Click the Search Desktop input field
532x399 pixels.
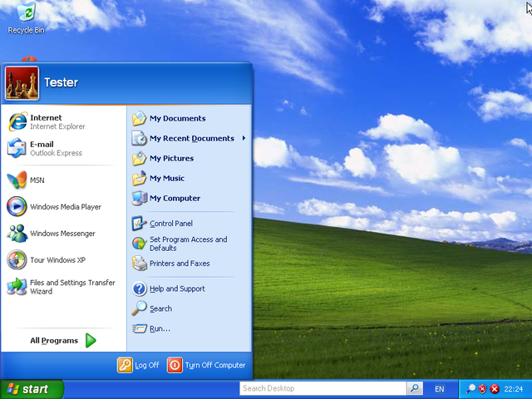click(323, 389)
